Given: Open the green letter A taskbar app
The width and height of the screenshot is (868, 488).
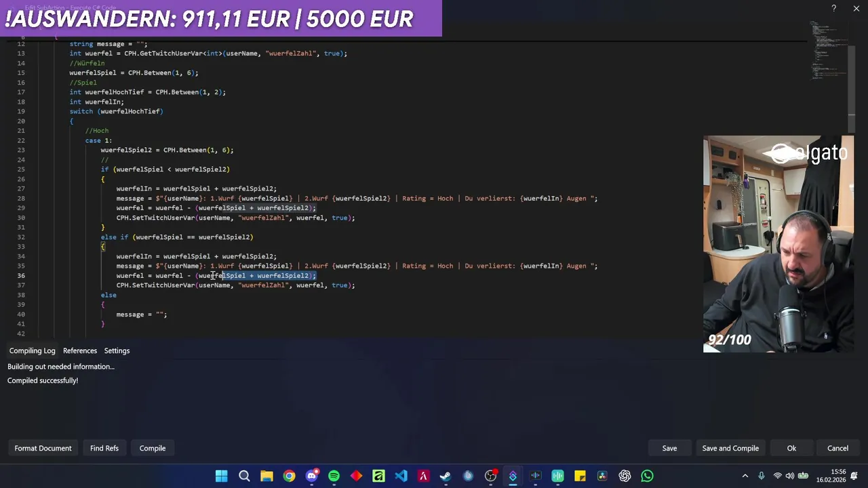Looking at the screenshot, I should point(378,476).
